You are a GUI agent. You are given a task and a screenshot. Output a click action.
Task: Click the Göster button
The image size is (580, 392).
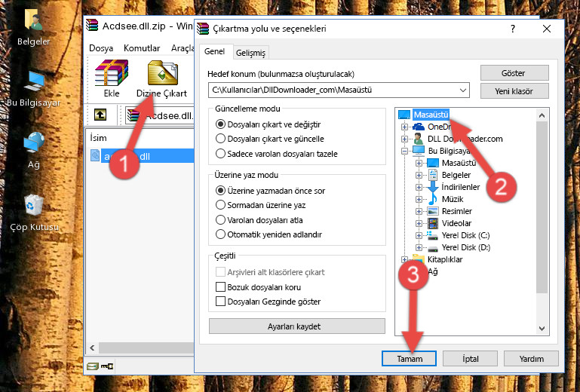point(514,73)
